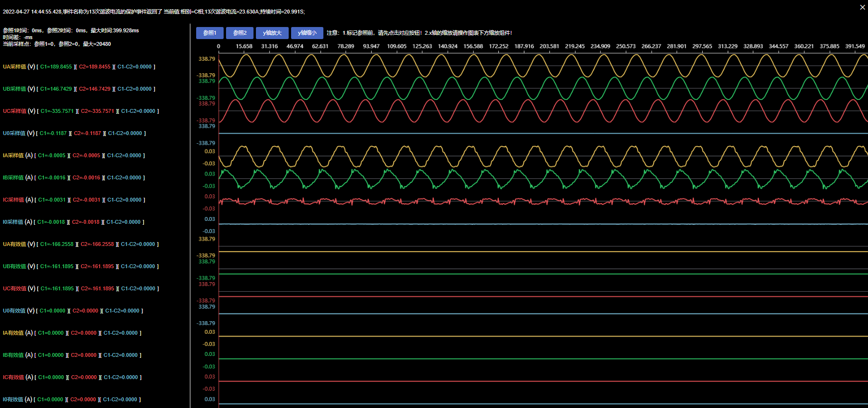Viewport: 868px width, 408px height.
Task: Click the 203.581 tick on time axis
Action: point(549,46)
